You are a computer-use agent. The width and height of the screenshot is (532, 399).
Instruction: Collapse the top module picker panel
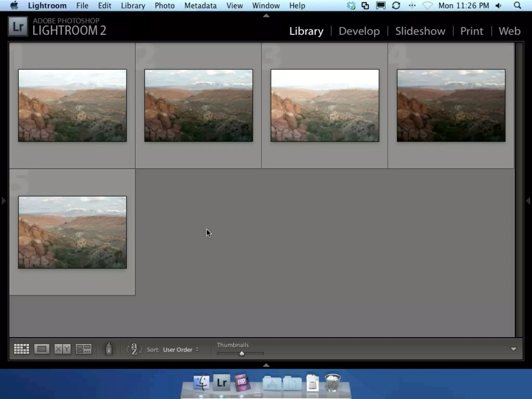tap(266, 16)
